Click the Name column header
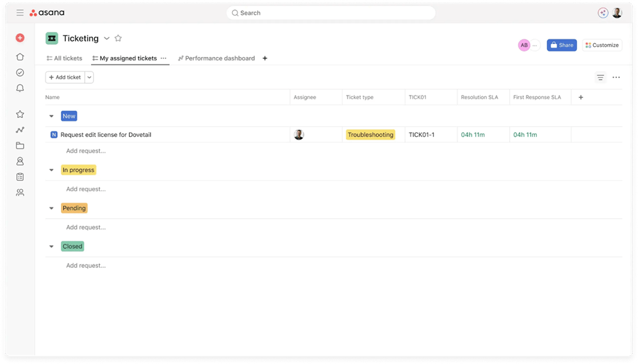The height and width of the screenshot is (364, 638). pos(52,97)
